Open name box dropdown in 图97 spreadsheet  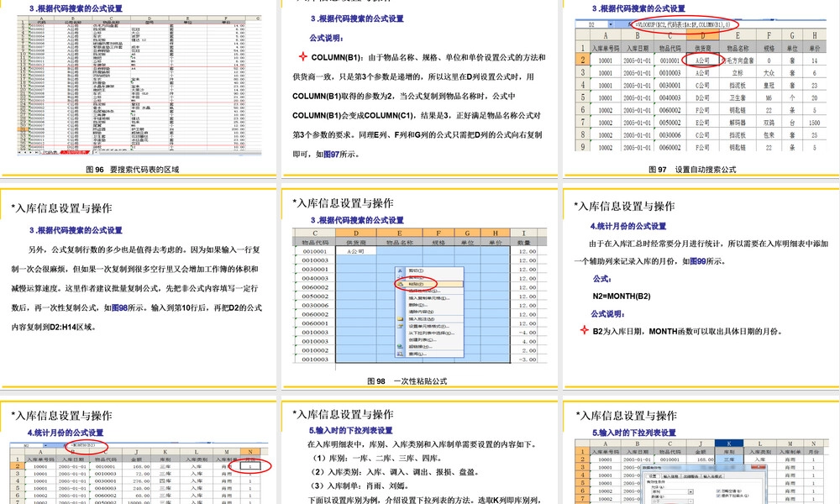(x=611, y=24)
